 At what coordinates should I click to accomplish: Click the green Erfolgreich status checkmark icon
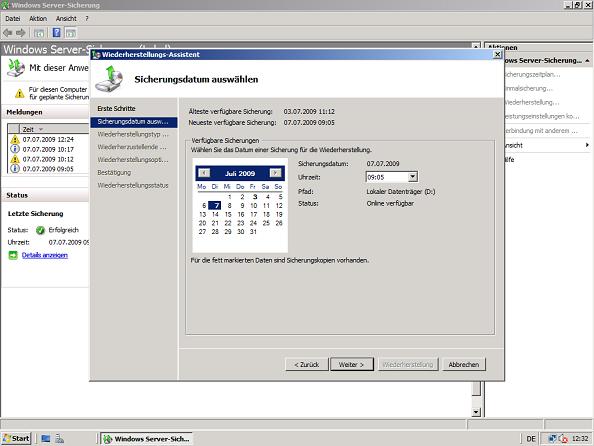coord(40,230)
